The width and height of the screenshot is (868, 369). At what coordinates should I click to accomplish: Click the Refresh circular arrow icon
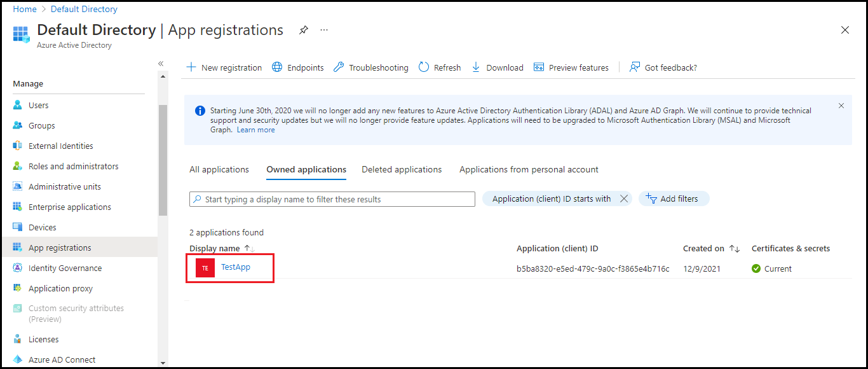pyautogui.click(x=424, y=67)
